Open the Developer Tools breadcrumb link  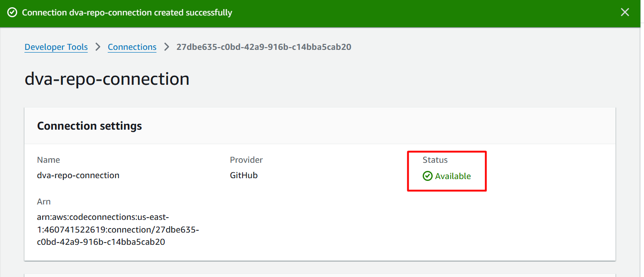click(x=56, y=47)
